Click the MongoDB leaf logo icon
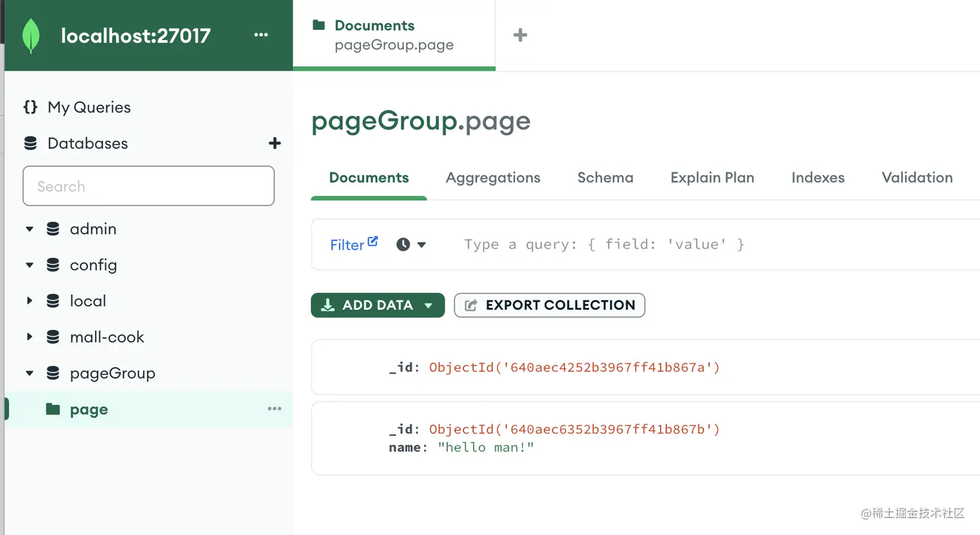 [30, 36]
